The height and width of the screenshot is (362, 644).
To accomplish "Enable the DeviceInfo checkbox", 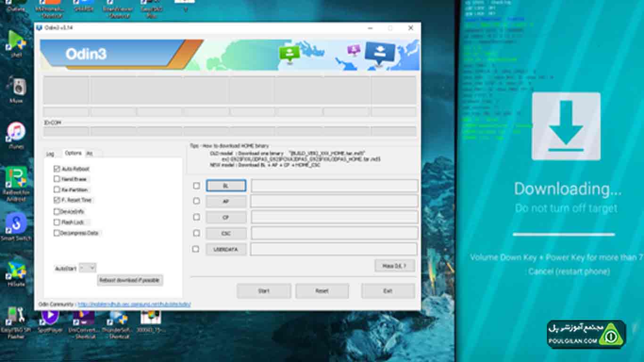I will click(x=57, y=212).
